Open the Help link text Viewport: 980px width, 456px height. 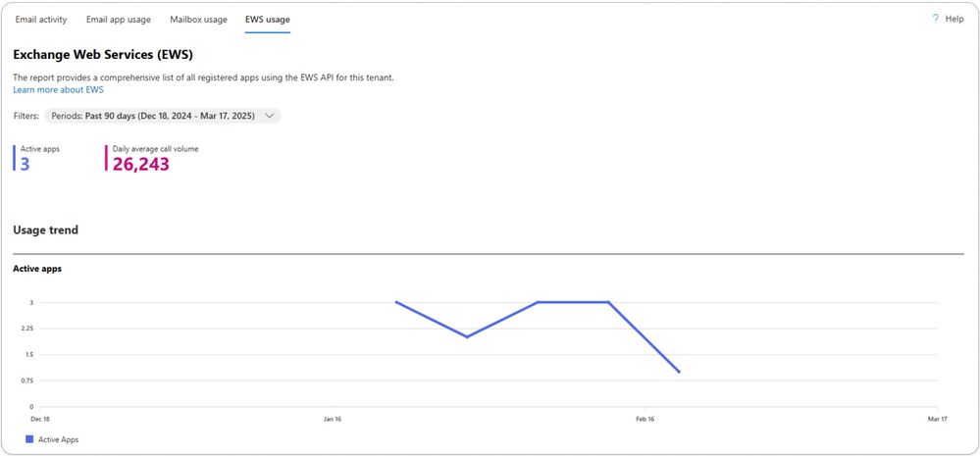click(x=954, y=19)
